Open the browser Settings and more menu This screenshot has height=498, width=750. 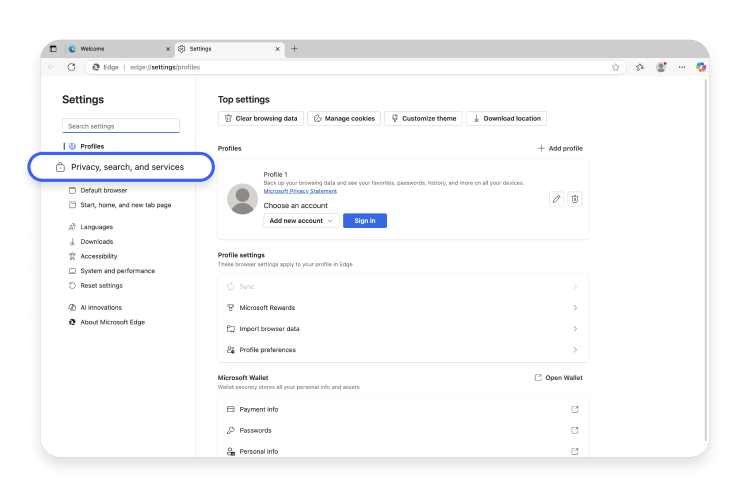coord(681,67)
